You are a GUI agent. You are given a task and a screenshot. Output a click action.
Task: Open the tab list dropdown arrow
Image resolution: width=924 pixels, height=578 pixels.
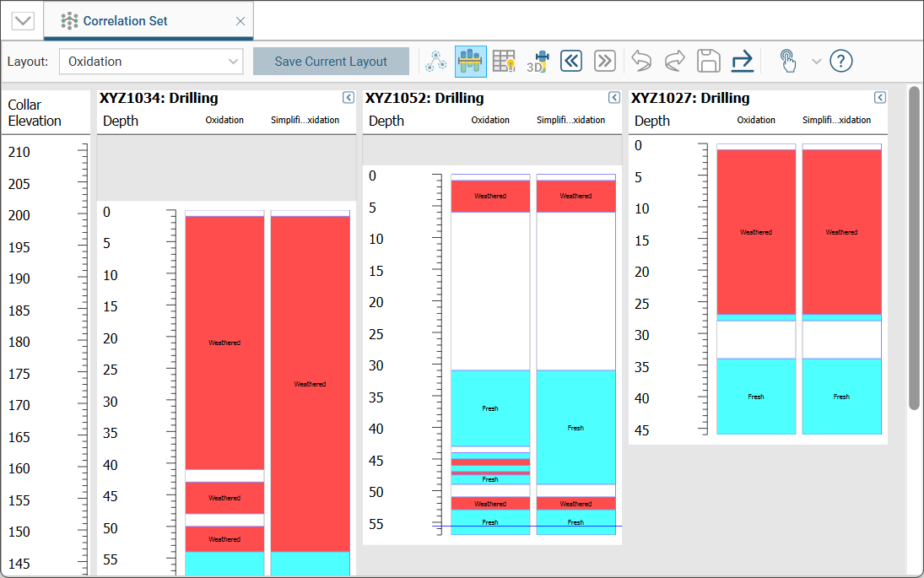(23, 21)
